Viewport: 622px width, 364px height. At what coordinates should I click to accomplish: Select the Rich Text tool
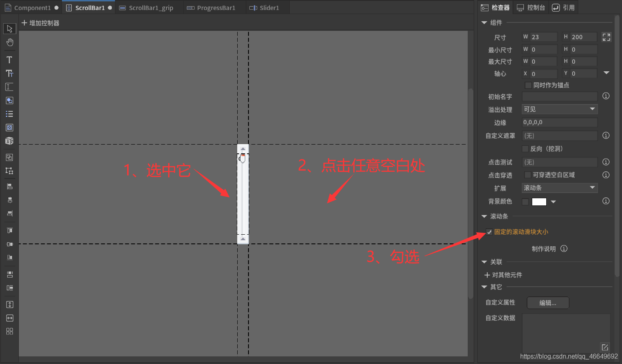[x=9, y=73]
